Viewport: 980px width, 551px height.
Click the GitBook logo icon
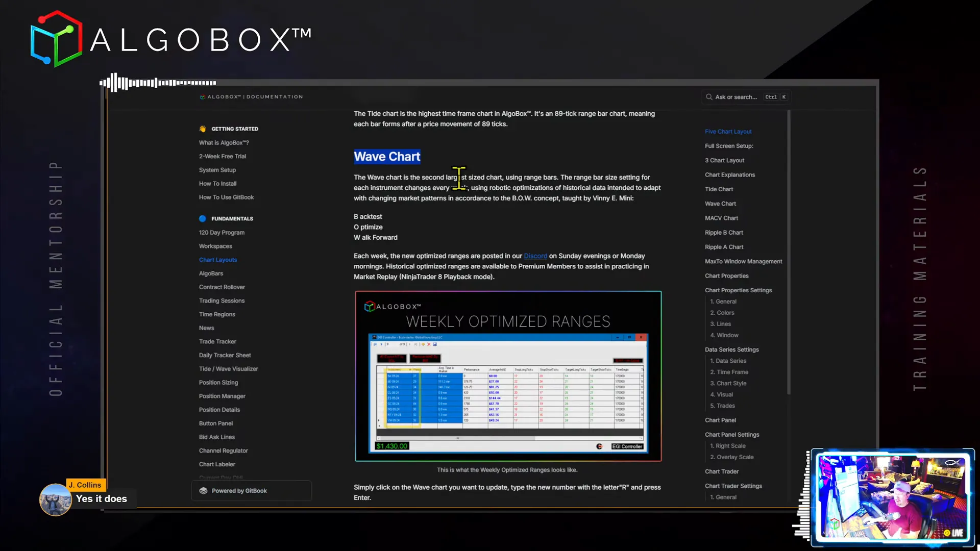203,491
